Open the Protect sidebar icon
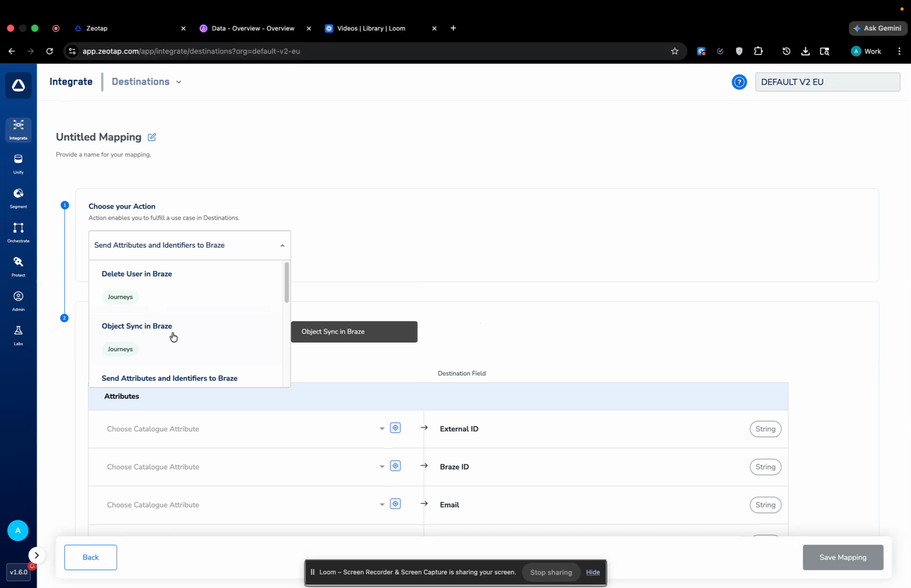The width and height of the screenshot is (911, 588). 18,267
